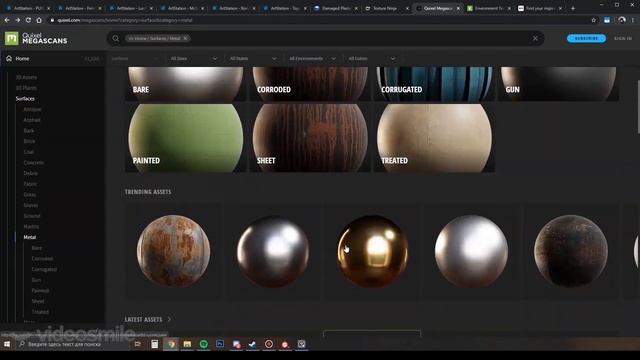
Task: Go back in browser history
Action: click(x=7, y=20)
